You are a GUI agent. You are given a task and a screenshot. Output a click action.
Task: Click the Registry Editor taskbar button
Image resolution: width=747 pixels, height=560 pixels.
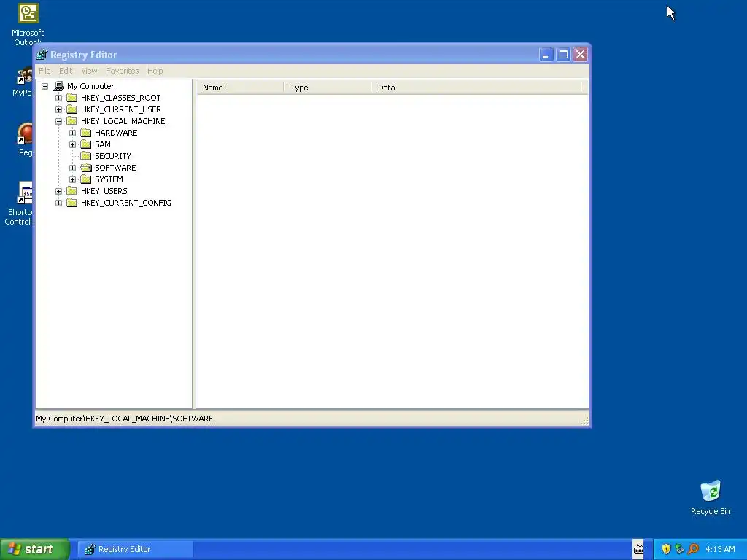pyautogui.click(x=135, y=549)
